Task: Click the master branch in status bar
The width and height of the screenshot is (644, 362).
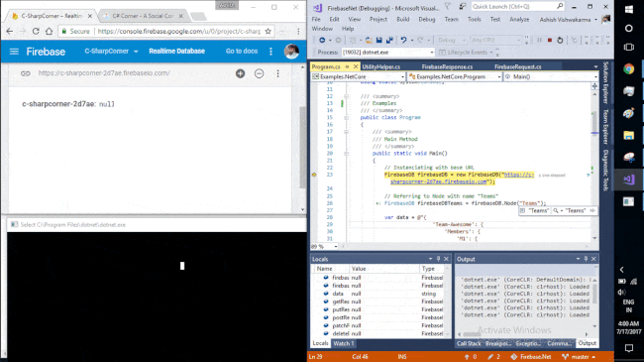Action: [x=580, y=357]
